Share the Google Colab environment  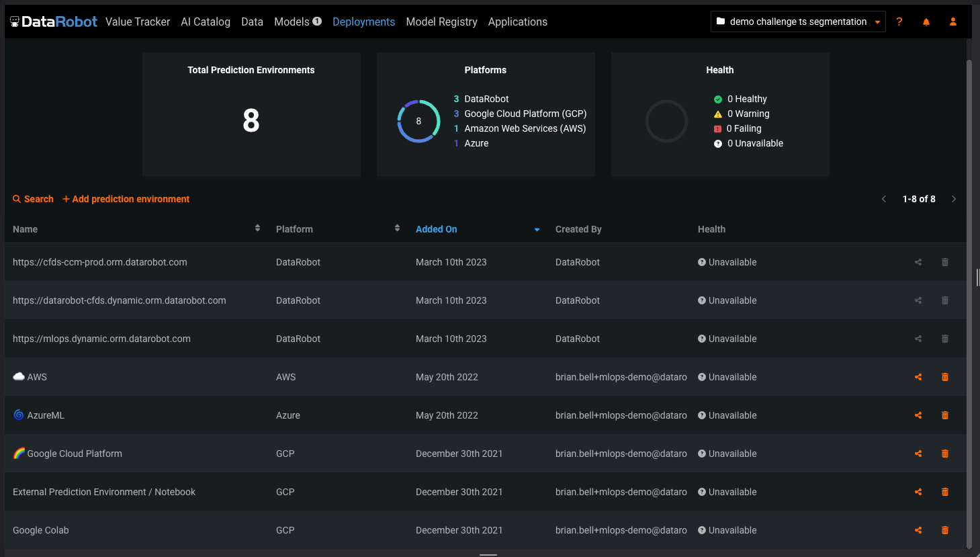918,530
